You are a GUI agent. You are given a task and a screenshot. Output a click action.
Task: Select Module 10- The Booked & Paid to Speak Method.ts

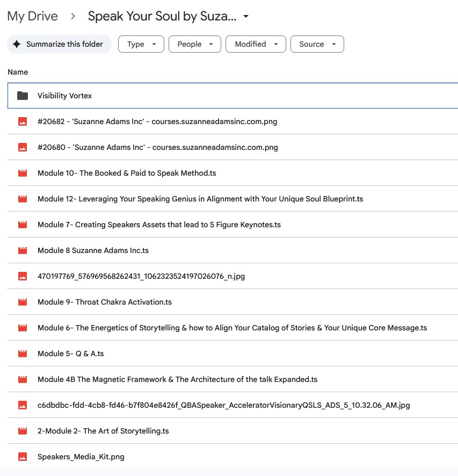pyautogui.click(x=127, y=173)
